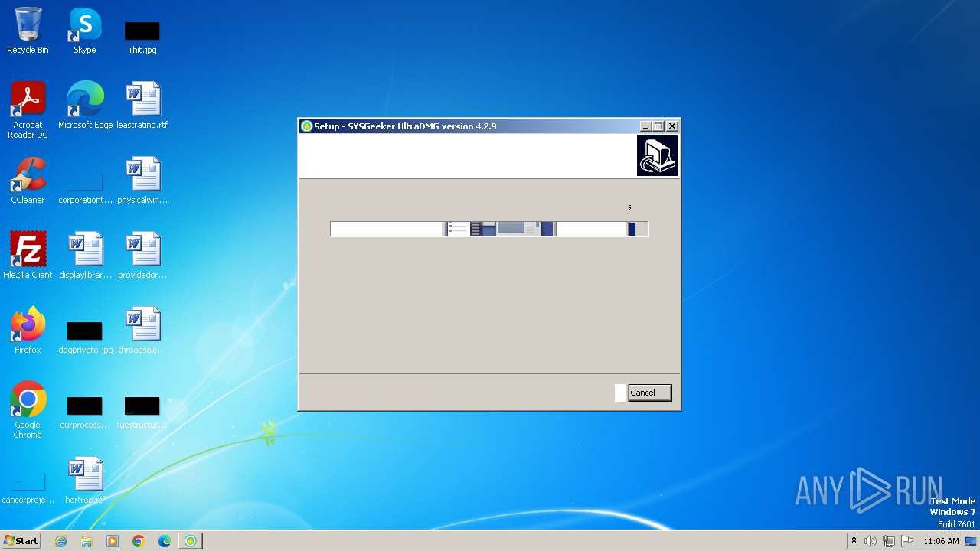Select the dogprivate.jpg image file
This screenshot has width=980, height=551.
point(85,337)
